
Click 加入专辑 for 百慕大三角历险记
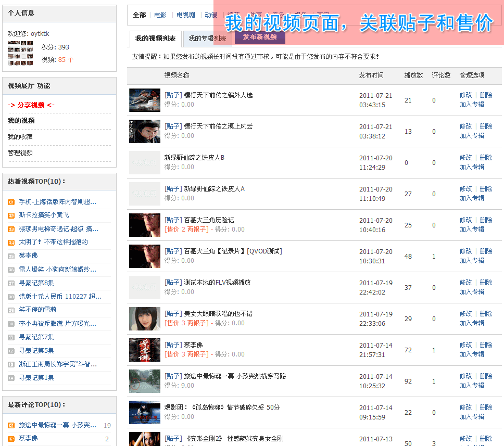[x=472, y=229]
